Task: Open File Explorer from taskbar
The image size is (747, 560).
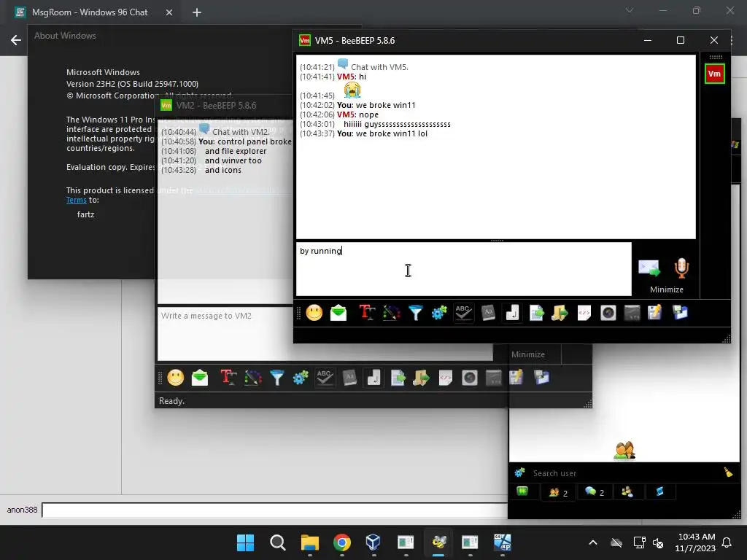Action: [309, 542]
